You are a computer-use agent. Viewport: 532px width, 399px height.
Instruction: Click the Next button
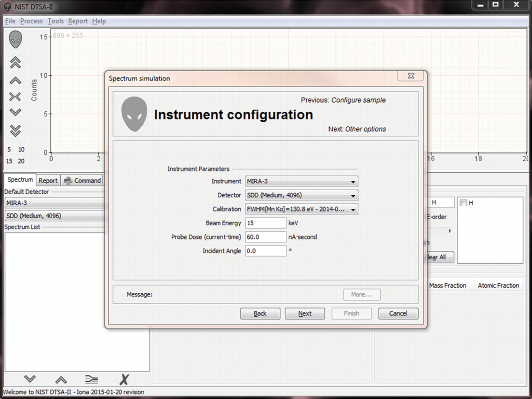(305, 313)
